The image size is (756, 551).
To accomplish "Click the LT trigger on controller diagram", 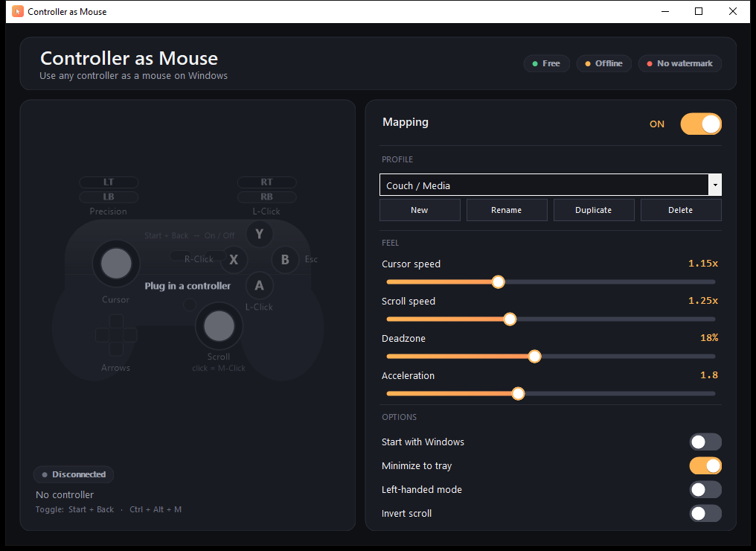I will coord(109,182).
